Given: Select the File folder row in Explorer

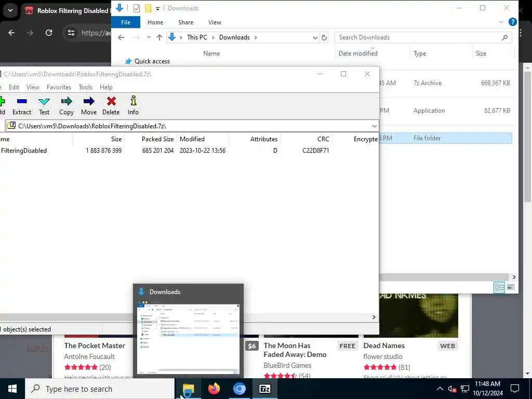Looking at the screenshot, I should [445, 138].
